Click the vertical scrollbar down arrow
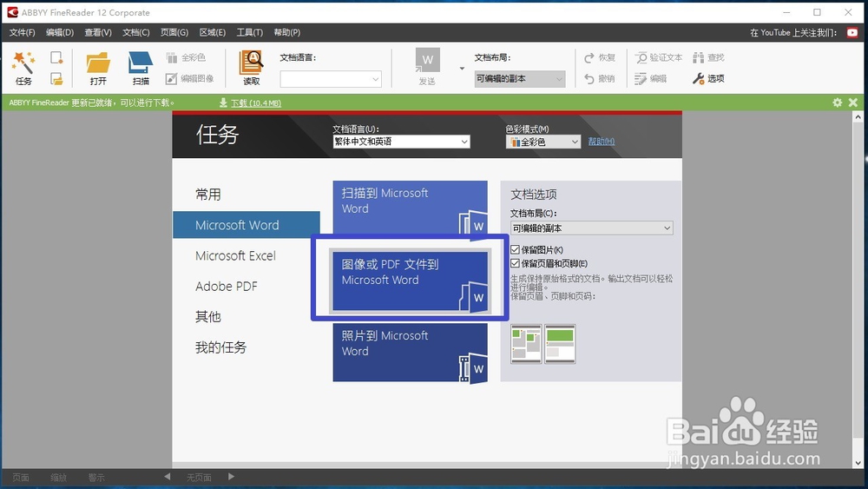This screenshot has height=489, width=868. tap(858, 462)
